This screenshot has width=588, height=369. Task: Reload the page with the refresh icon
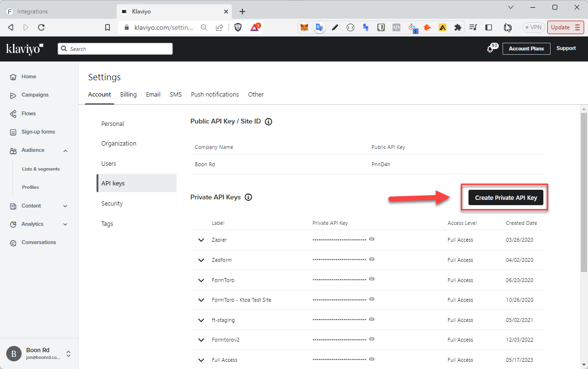[x=41, y=27]
